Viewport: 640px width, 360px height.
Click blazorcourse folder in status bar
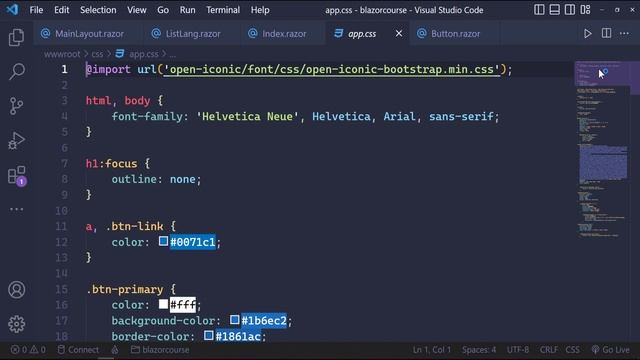coord(160,350)
